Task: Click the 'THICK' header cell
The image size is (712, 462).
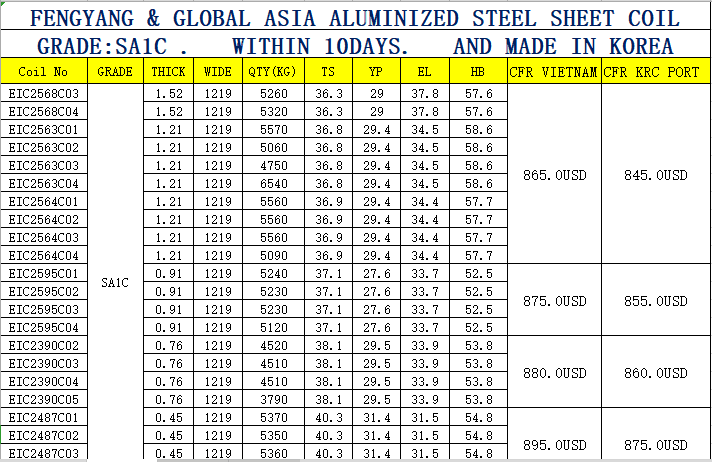Action: pyautogui.click(x=168, y=71)
